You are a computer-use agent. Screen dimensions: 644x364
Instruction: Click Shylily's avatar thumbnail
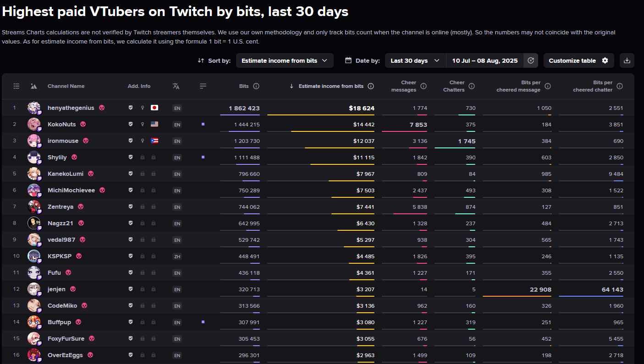click(x=34, y=158)
